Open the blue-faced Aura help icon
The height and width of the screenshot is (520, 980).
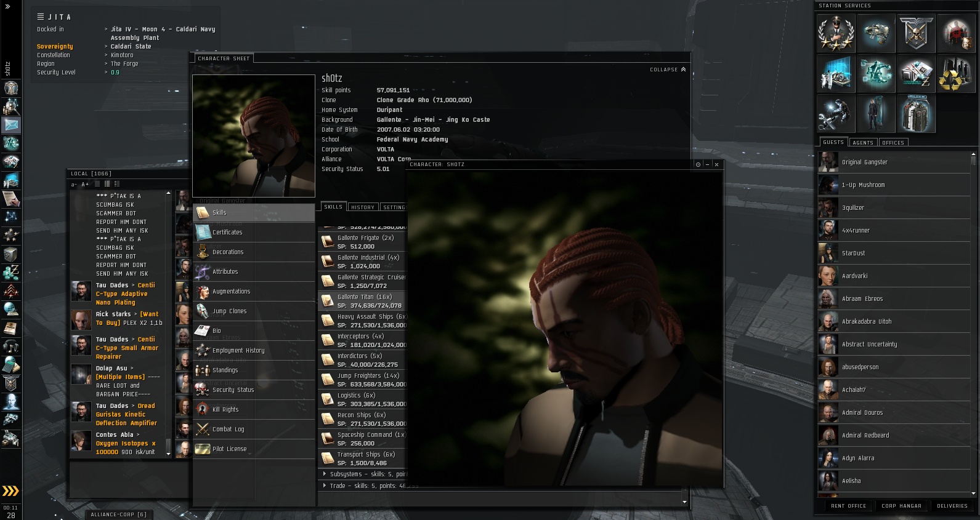point(11,402)
